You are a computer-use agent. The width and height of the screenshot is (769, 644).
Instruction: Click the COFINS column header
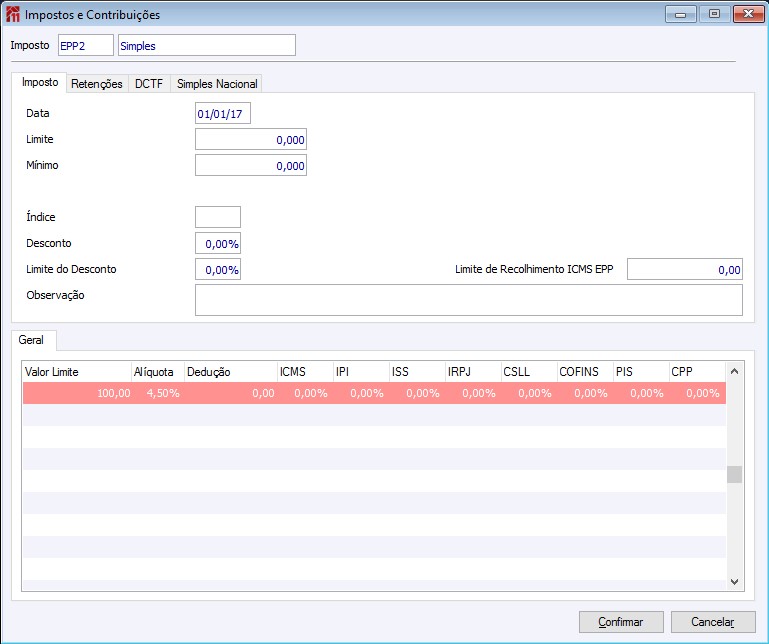[x=585, y=372]
